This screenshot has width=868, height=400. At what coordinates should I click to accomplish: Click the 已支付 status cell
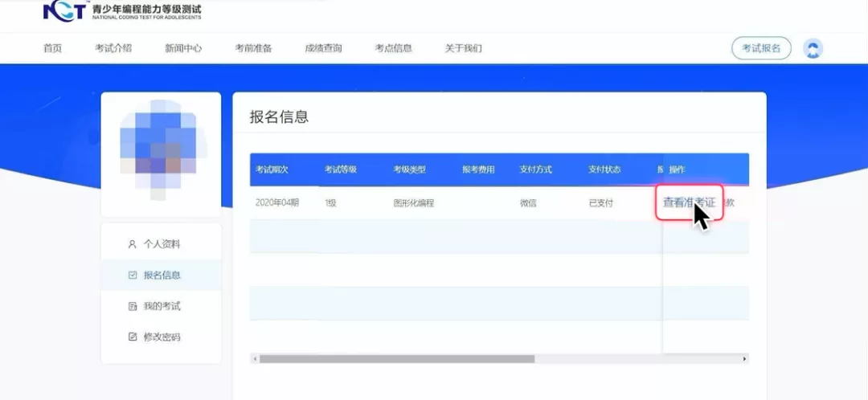(601, 203)
